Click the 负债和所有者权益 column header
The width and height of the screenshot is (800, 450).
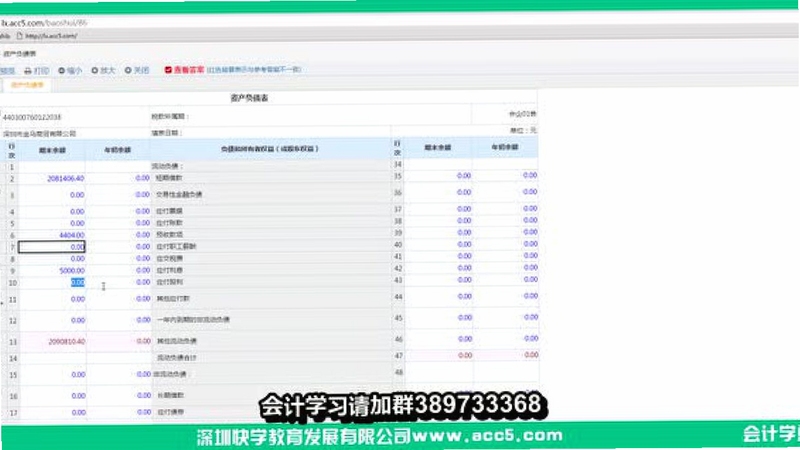(x=270, y=149)
